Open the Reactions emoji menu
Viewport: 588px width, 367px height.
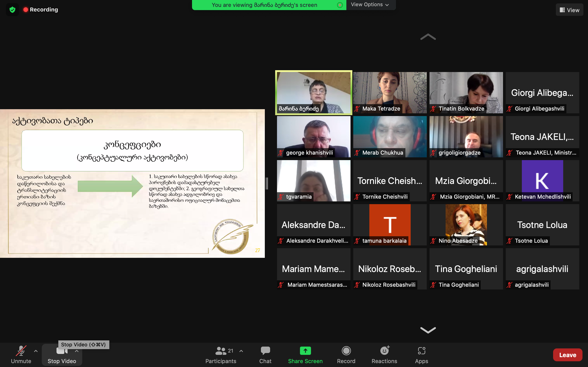point(384,351)
